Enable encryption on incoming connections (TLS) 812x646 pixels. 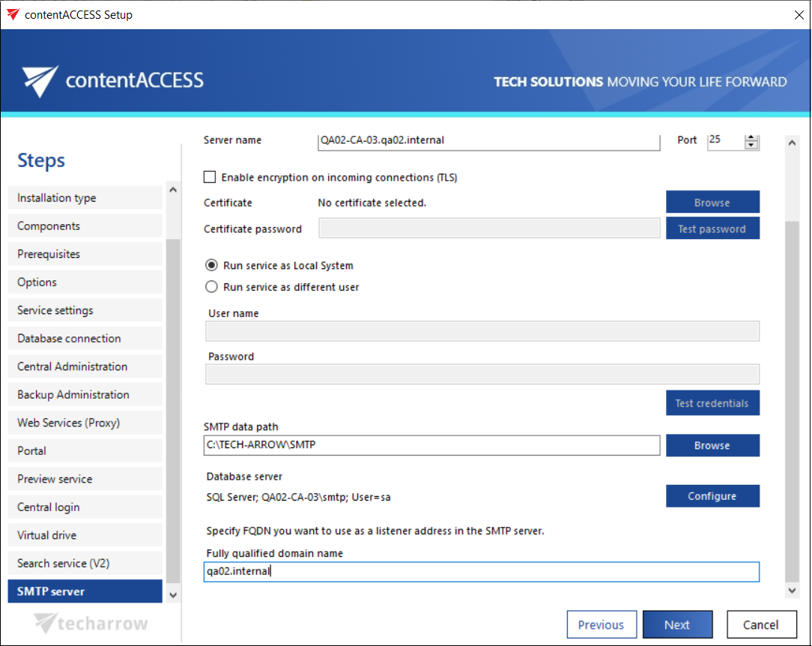tap(210, 178)
